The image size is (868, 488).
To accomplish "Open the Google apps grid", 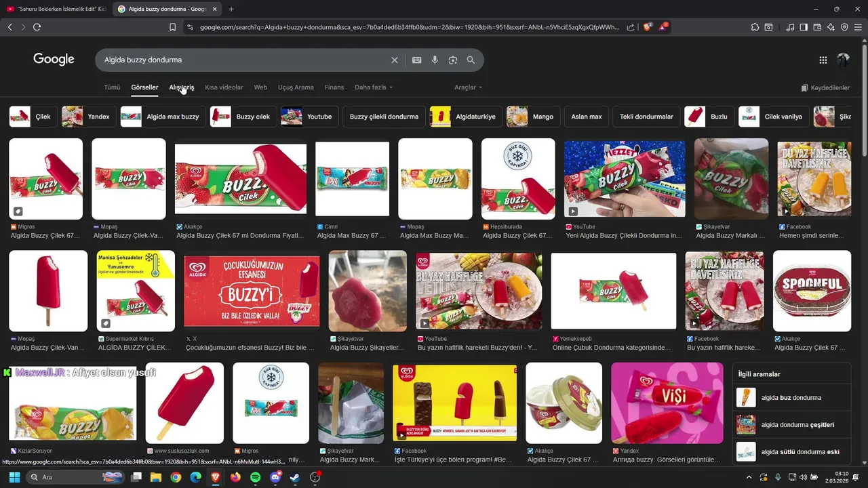I will 823,60.
